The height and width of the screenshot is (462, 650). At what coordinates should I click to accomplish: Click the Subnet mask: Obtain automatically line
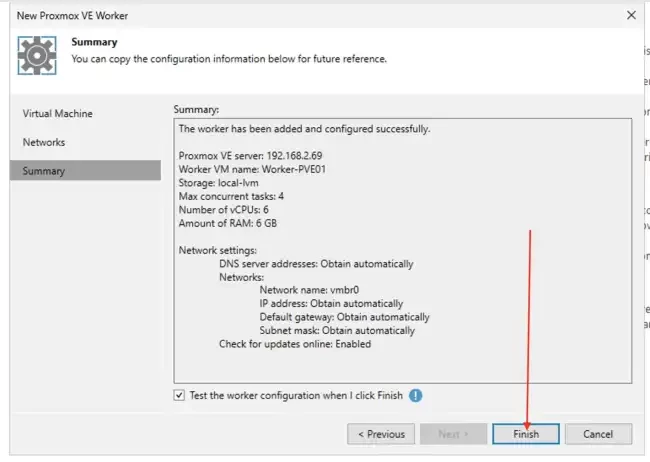[337, 331]
